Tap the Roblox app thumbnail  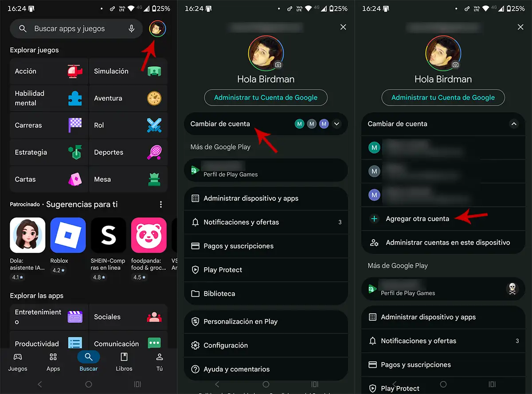click(x=67, y=235)
